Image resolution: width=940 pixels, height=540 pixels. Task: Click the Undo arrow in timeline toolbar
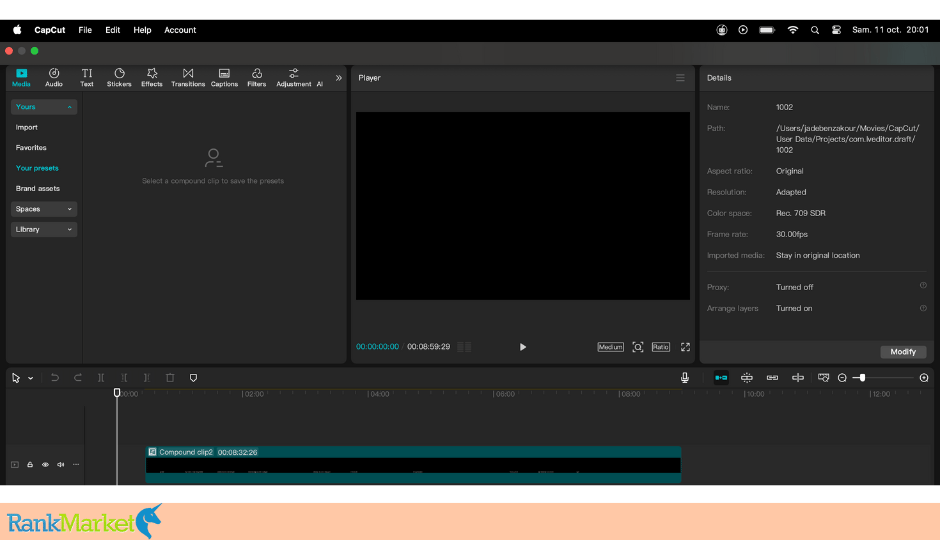pos(55,378)
